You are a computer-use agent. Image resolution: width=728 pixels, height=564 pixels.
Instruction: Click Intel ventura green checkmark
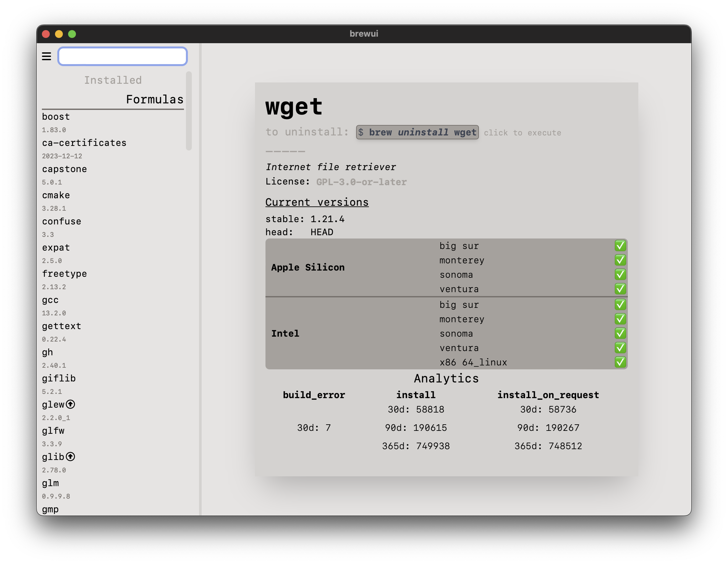[620, 348]
